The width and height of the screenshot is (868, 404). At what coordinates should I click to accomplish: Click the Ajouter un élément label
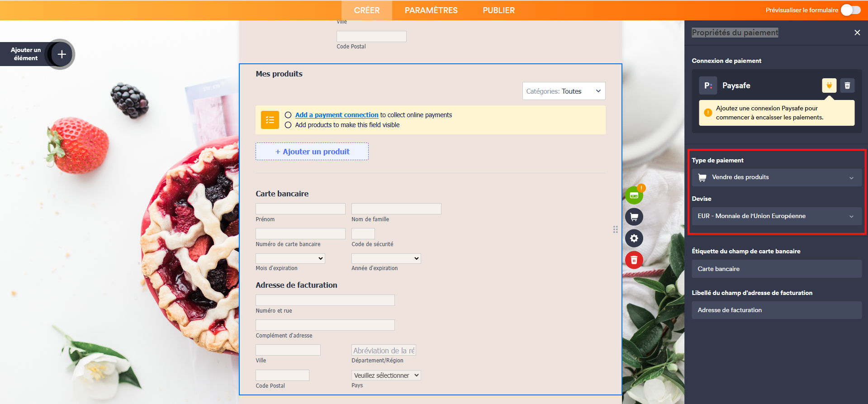(26, 54)
